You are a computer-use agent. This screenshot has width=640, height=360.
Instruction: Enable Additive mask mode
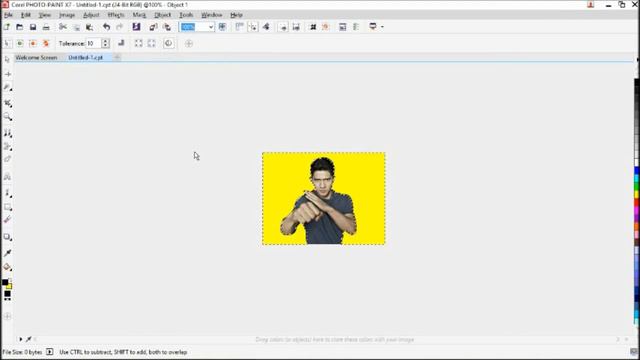tap(20, 43)
